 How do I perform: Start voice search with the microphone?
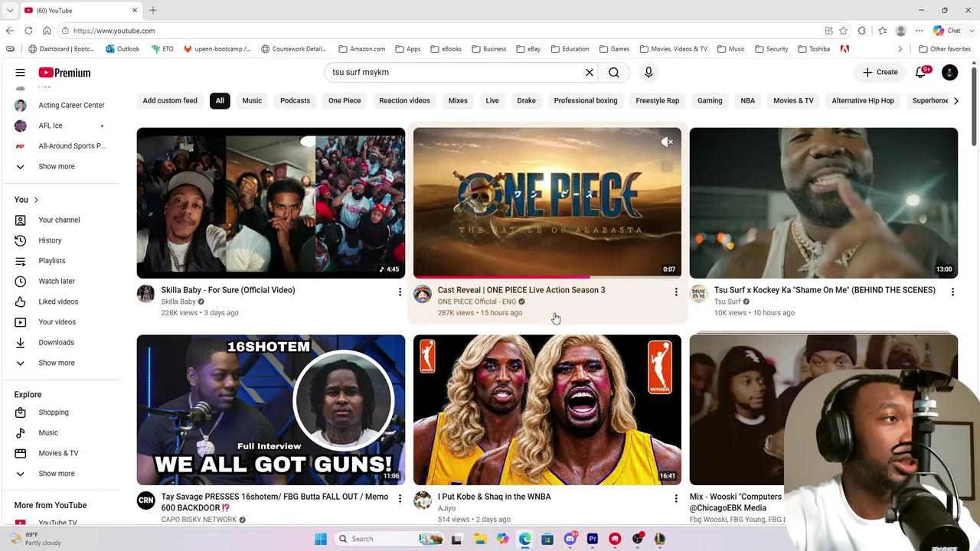[x=648, y=73]
